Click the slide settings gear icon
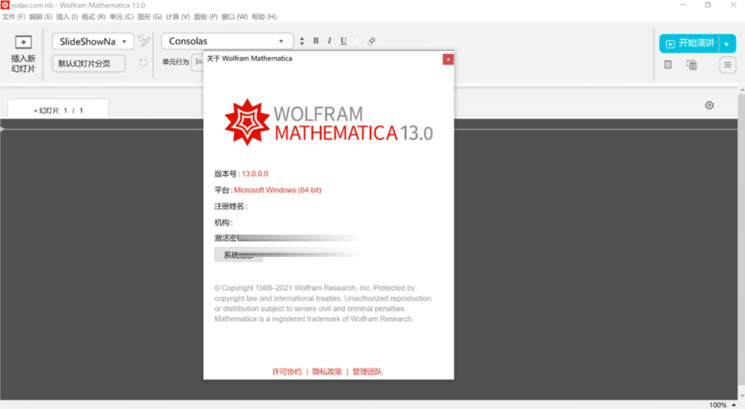The width and height of the screenshot is (745, 409). (x=709, y=105)
